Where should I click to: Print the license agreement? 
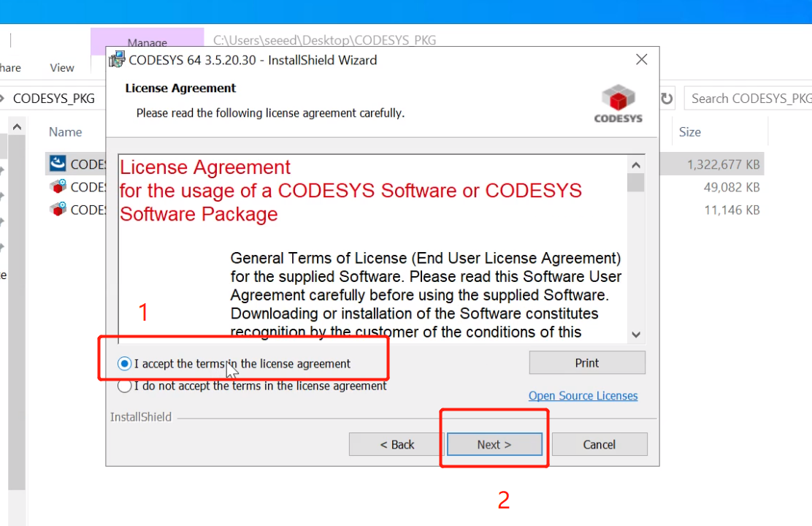pos(587,363)
